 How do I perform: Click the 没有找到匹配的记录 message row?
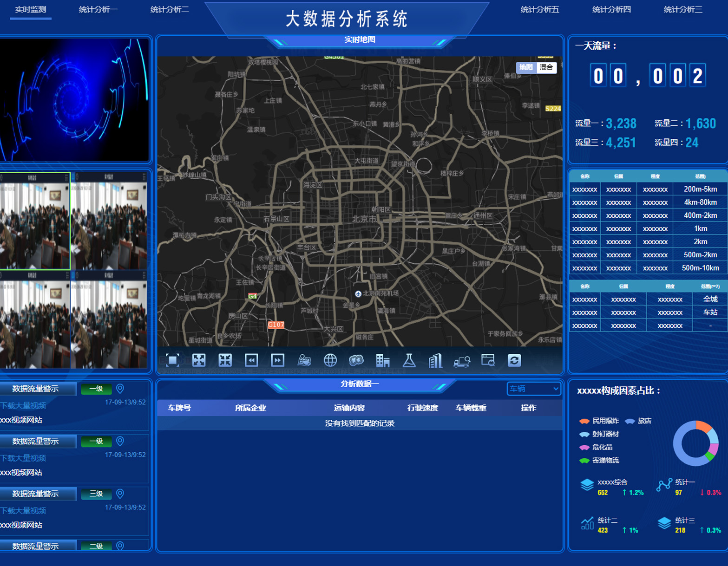pos(360,423)
